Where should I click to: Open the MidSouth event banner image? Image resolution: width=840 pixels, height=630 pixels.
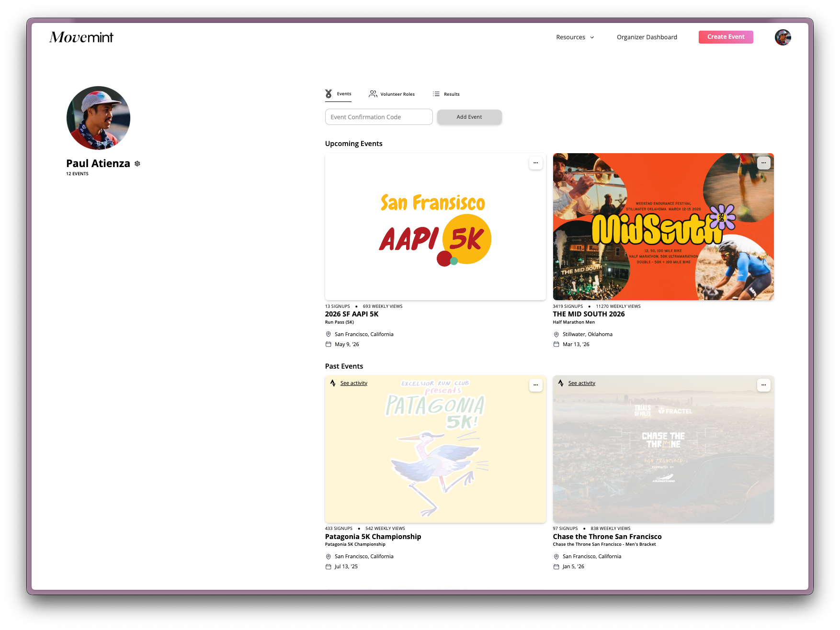(663, 227)
